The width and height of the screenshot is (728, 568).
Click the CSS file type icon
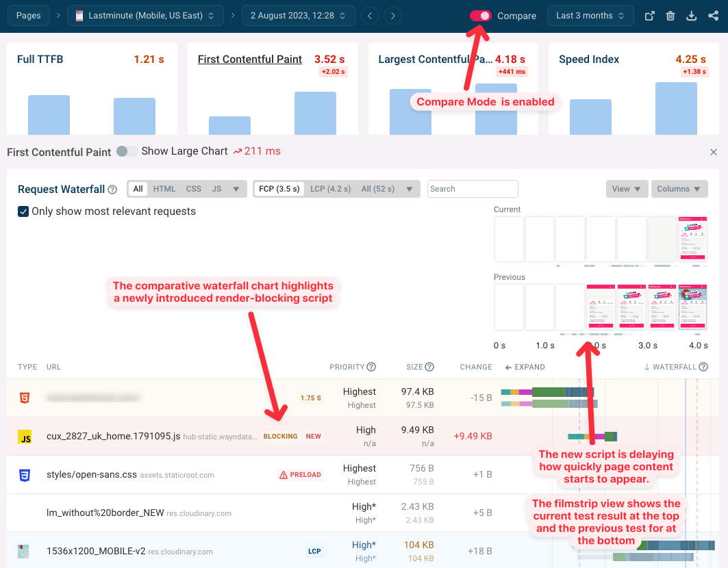point(25,475)
